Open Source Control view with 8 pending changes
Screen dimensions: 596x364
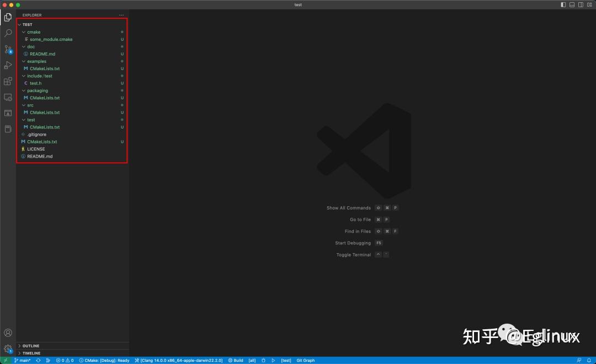coord(8,49)
